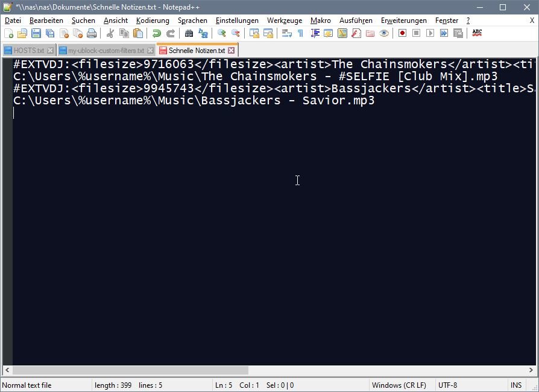The width and height of the screenshot is (539, 392).
Task: Zoom in with the magnifier plus icon
Action: pyautogui.click(x=221, y=33)
